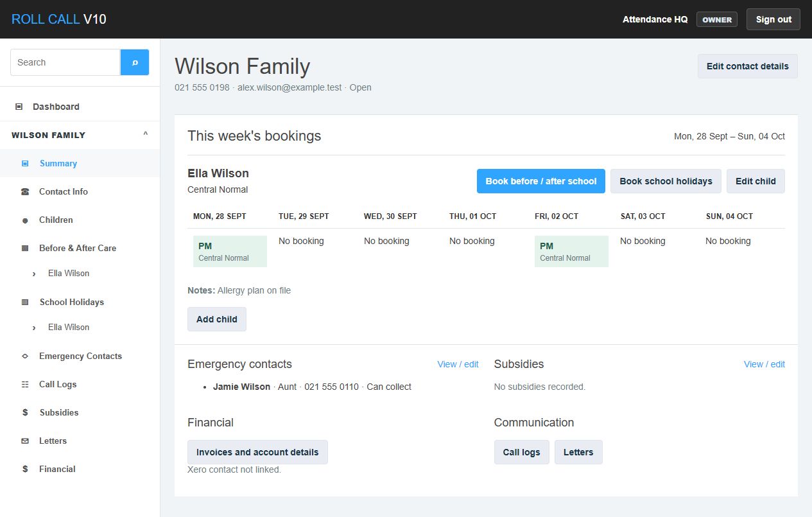Select Summary in the sidebar
The image size is (812, 517).
coord(80,163)
